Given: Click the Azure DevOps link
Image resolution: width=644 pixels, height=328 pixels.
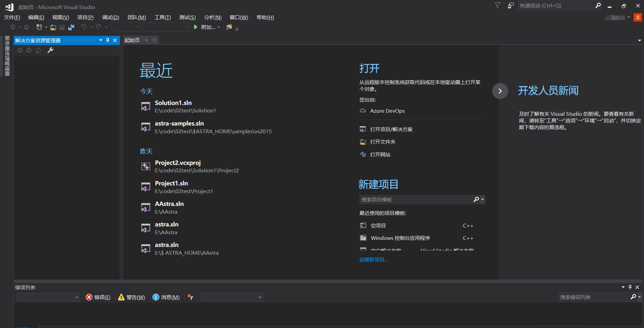Looking at the screenshot, I should click(387, 111).
